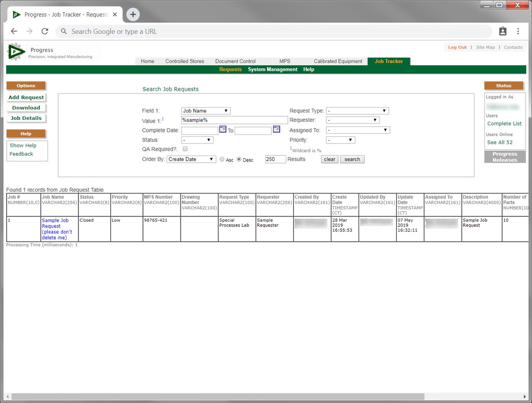The width and height of the screenshot is (532, 403).
Task: Open the Complete Date end calendar picker
Action: pyautogui.click(x=277, y=130)
